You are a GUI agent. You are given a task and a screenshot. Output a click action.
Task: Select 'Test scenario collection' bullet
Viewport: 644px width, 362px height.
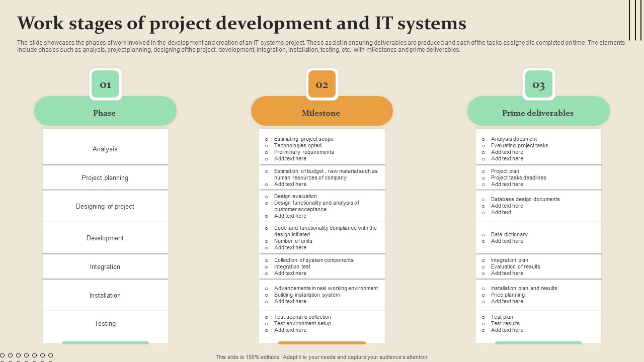coord(302,317)
